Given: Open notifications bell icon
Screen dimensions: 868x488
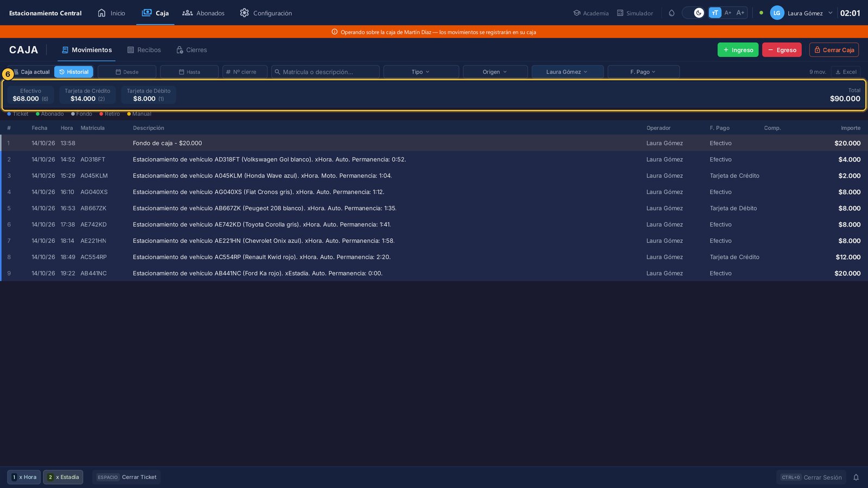Looking at the screenshot, I should 856,477.
